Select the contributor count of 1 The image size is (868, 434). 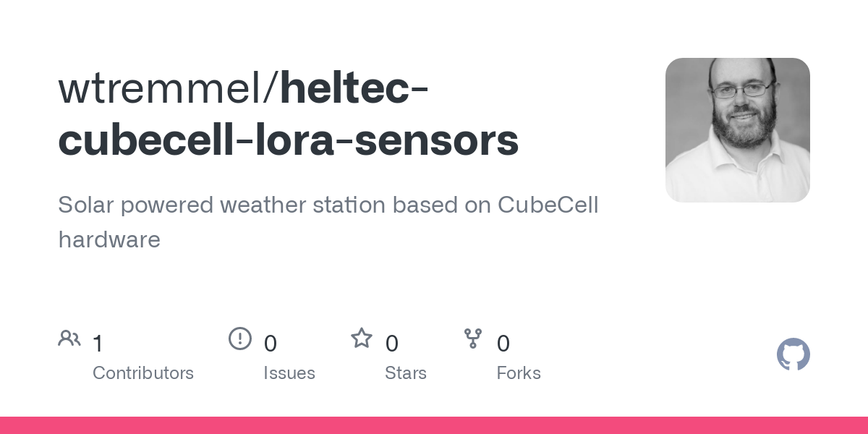98,344
